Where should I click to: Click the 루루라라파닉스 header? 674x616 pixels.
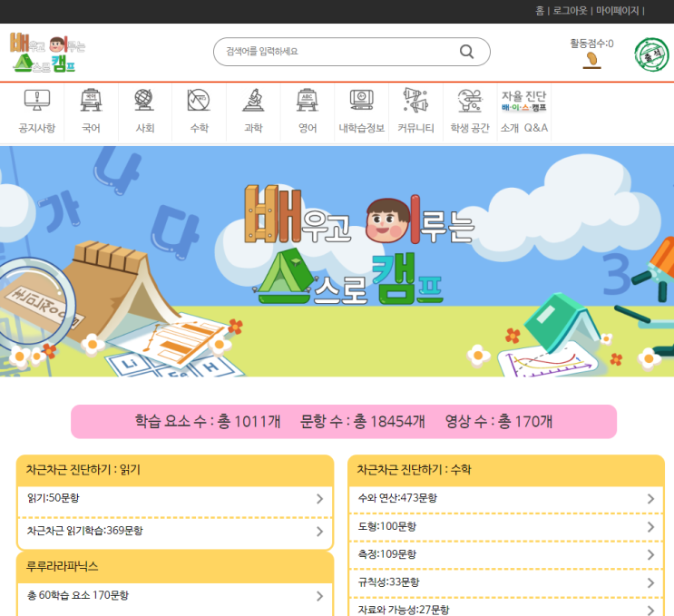(175, 567)
